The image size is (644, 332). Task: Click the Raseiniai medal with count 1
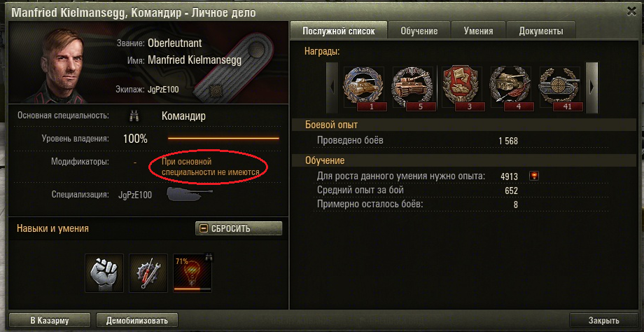pos(363,89)
